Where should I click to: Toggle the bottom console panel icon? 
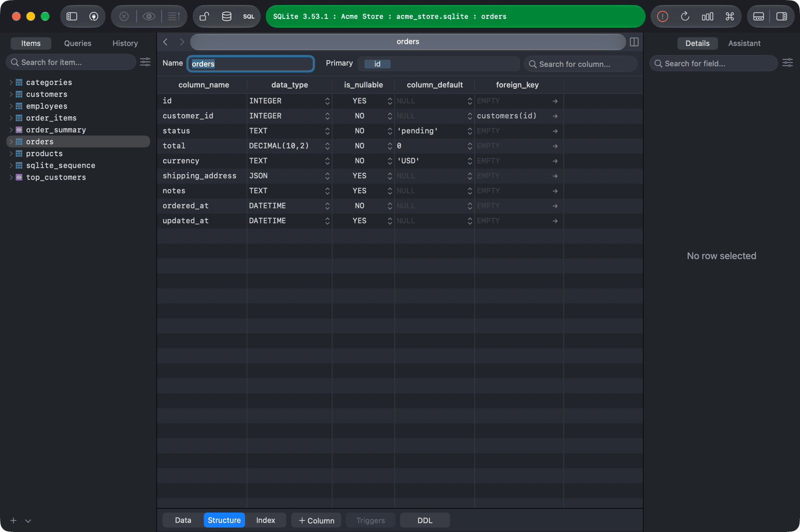758,16
